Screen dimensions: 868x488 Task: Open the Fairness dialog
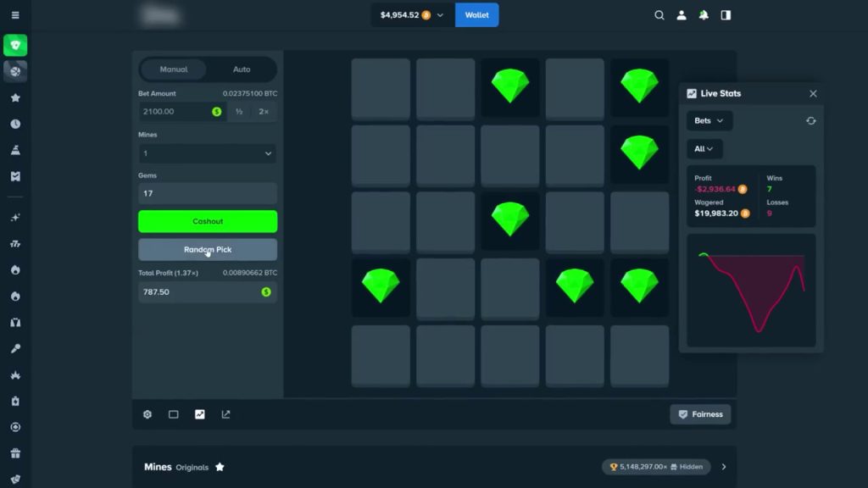point(700,414)
